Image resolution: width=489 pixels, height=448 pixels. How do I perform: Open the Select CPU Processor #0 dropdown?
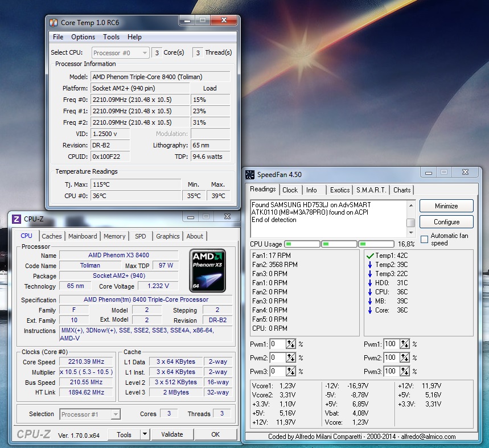[121, 53]
